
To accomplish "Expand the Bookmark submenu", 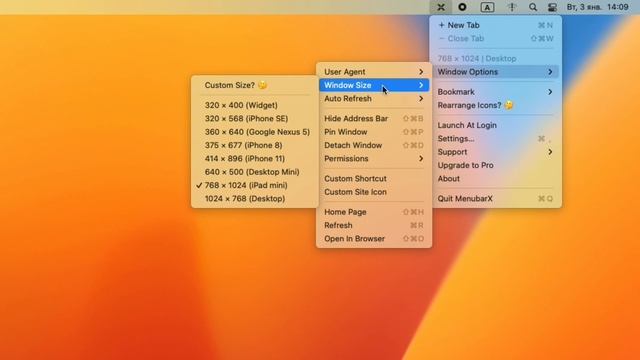I will pyautogui.click(x=496, y=92).
